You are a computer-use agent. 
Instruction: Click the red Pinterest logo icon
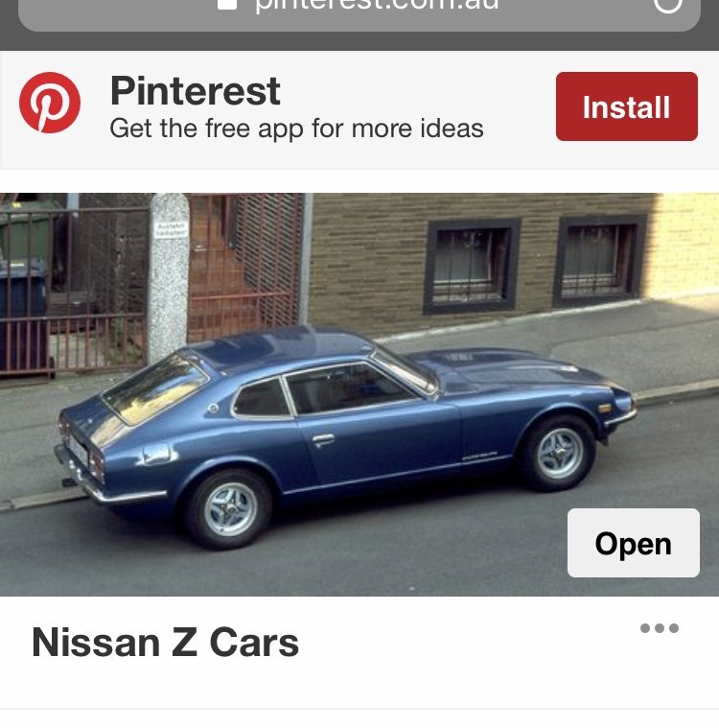click(50, 103)
